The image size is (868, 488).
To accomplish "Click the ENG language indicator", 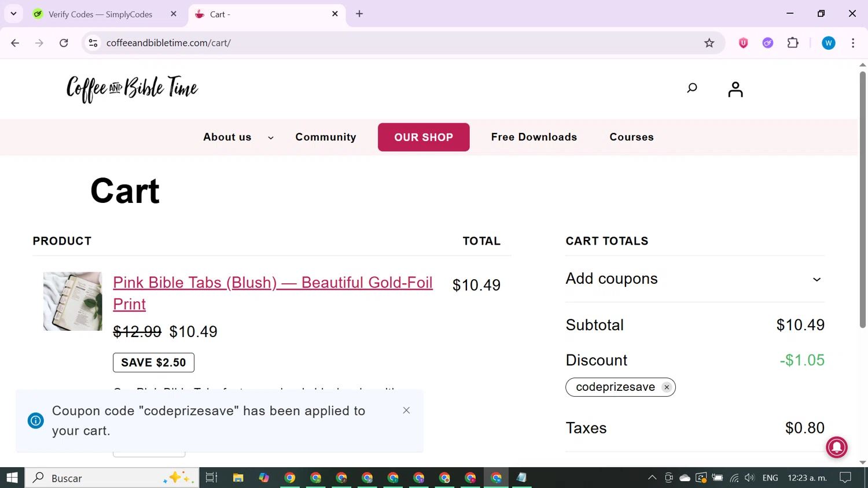I will (x=770, y=478).
